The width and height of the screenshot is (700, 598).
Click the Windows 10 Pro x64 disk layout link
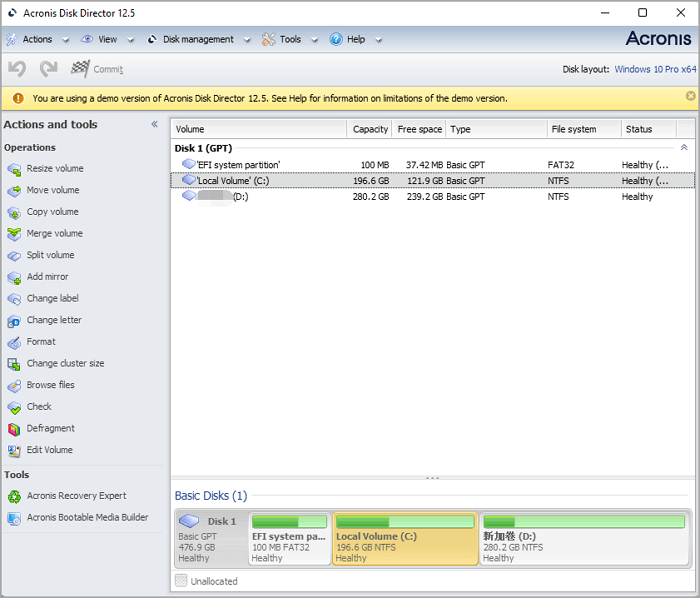click(654, 69)
